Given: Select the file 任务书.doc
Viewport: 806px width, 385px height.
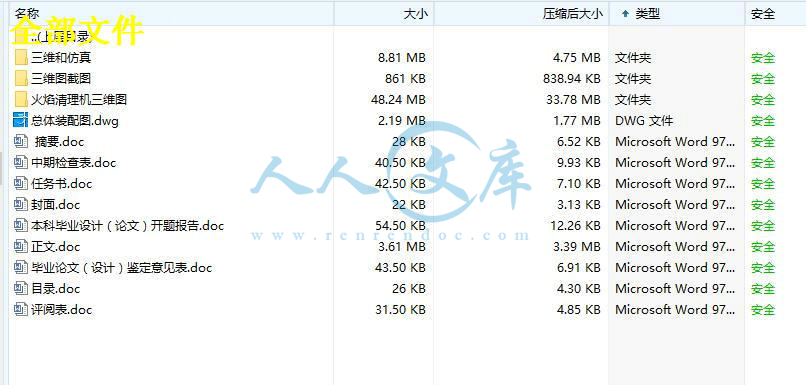Looking at the screenshot, I should [62, 184].
